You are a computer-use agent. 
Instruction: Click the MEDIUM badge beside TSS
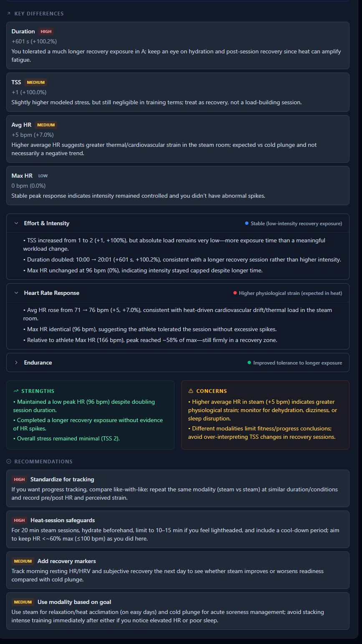coord(36,82)
